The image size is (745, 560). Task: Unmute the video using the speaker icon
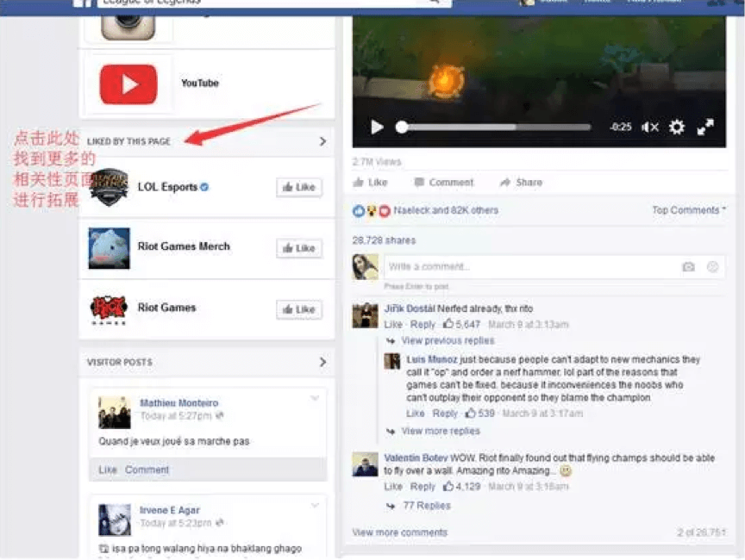(x=649, y=128)
